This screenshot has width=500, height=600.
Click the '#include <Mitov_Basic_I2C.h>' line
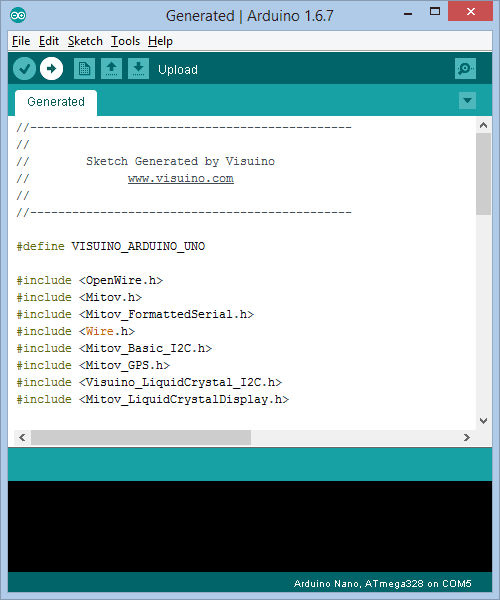click(114, 349)
